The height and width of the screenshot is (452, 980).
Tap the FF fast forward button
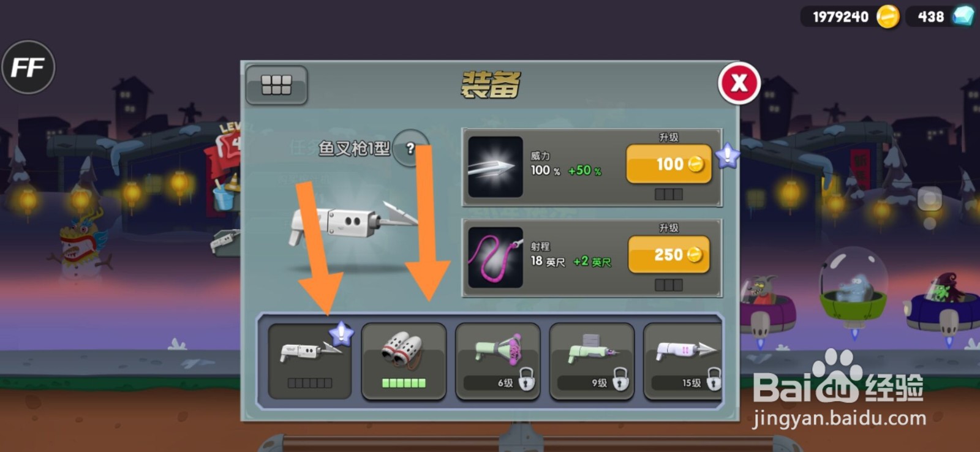(x=28, y=67)
